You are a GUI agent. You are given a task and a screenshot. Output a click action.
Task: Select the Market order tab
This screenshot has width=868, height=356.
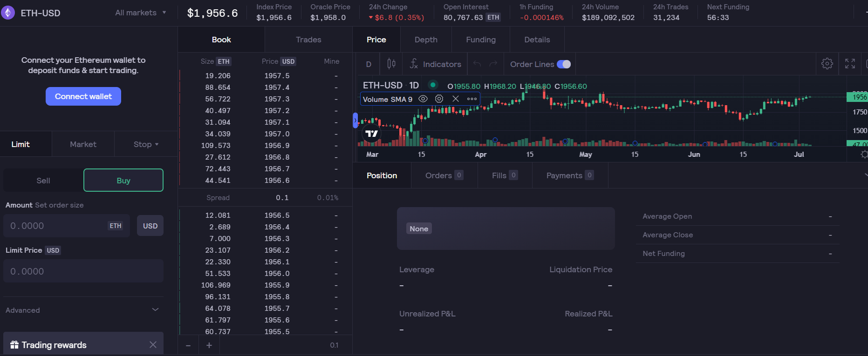tap(83, 144)
